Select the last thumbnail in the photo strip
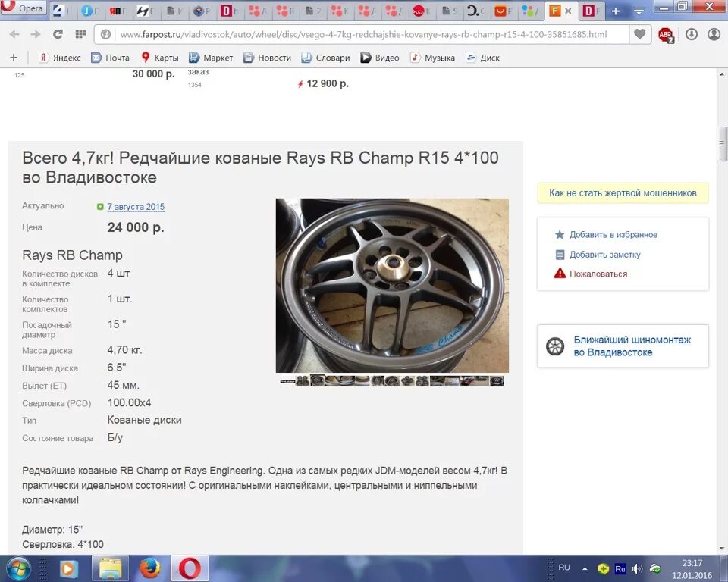Viewport: 728px width, 582px height. click(497, 381)
